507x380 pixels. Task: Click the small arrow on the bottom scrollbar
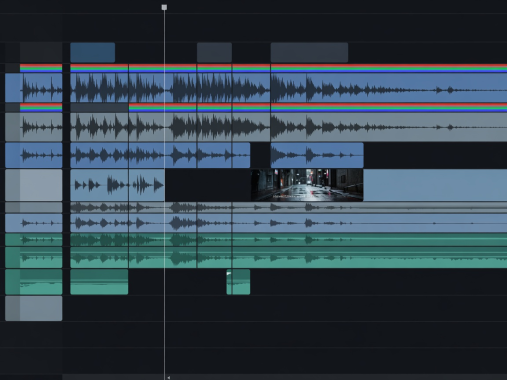coord(169,377)
